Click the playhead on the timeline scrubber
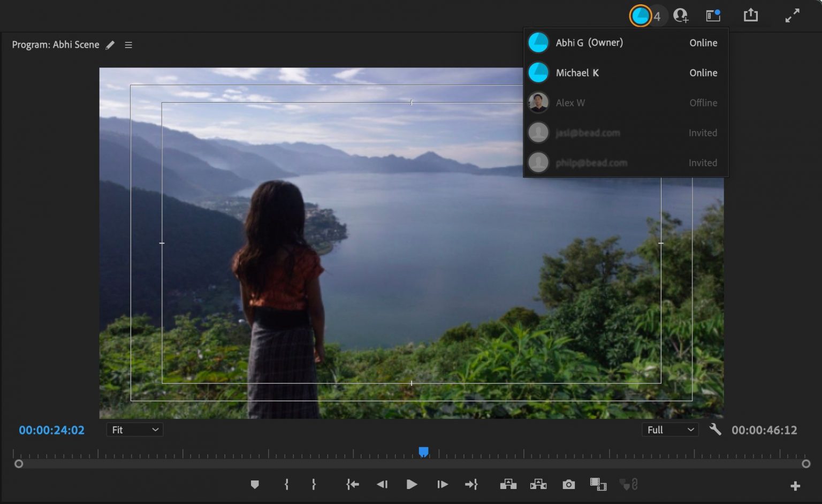 [x=423, y=452]
